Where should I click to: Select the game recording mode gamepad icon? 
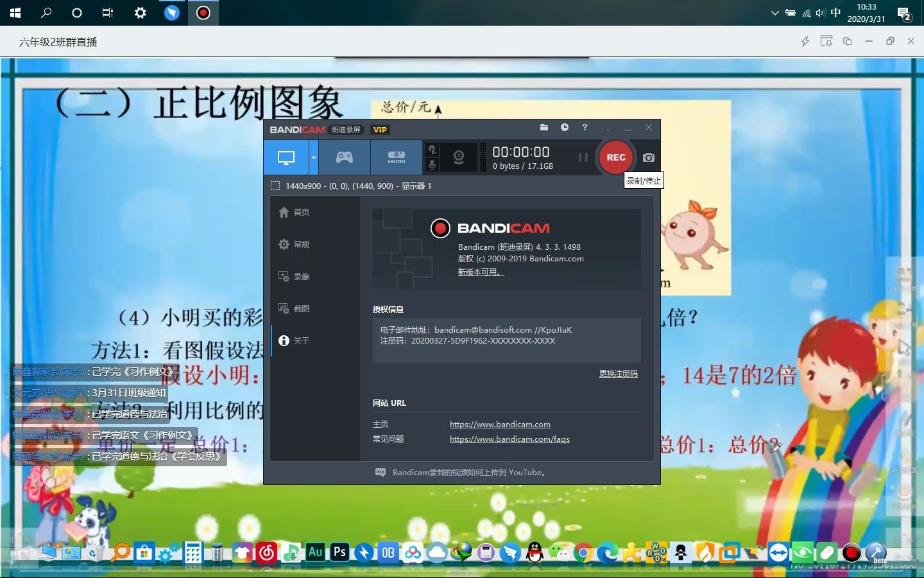(x=345, y=157)
